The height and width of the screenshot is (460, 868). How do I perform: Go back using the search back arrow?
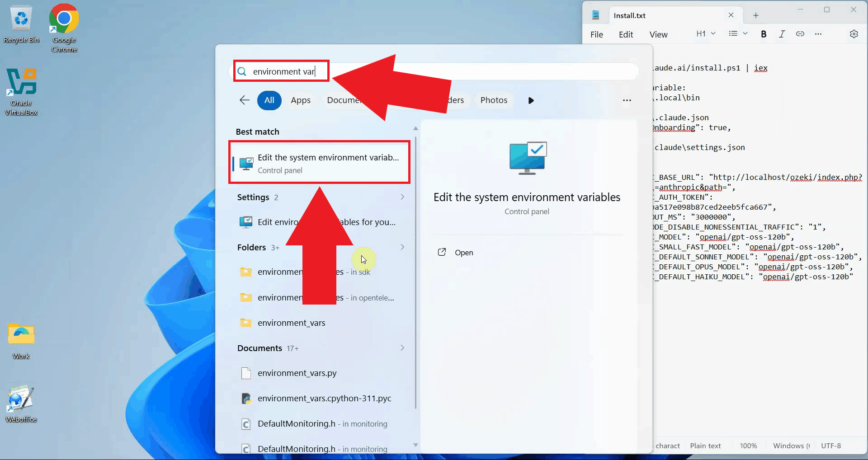pyautogui.click(x=244, y=100)
